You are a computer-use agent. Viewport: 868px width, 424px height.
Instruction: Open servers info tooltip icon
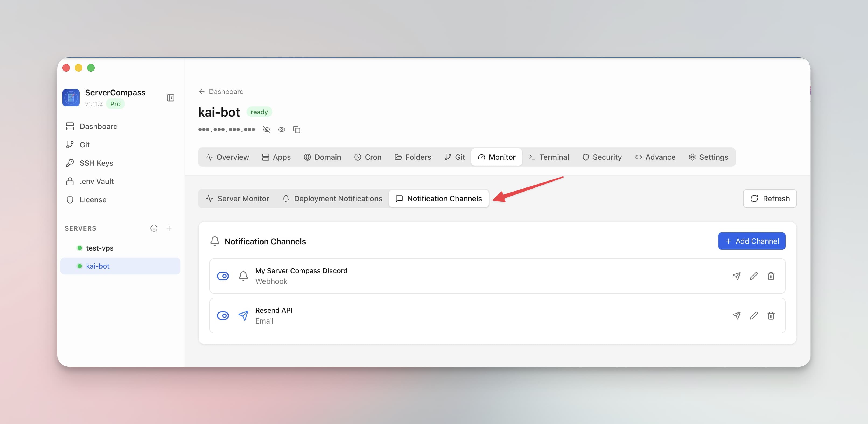click(x=154, y=228)
